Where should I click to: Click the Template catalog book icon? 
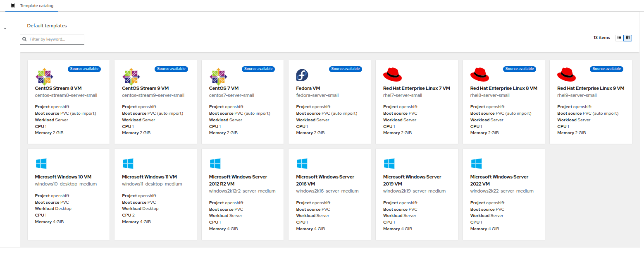(13, 6)
